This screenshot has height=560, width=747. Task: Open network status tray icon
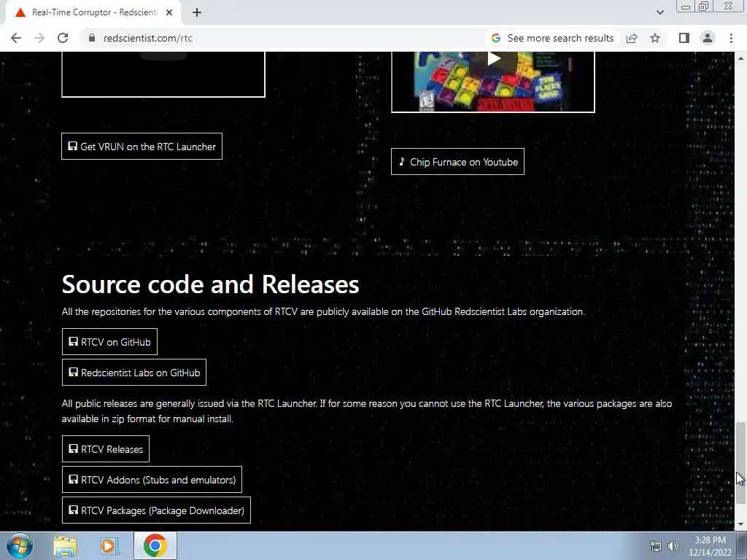coord(656,546)
